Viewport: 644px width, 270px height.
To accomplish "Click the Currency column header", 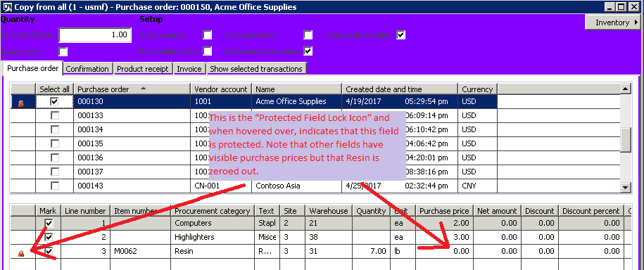I will tap(478, 89).
